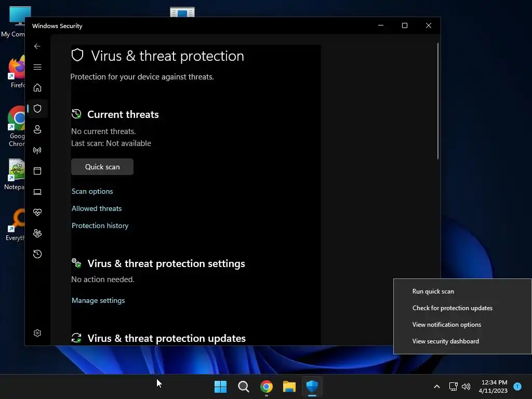
Task: Open File Explorer from the taskbar
Action: pyautogui.click(x=289, y=387)
